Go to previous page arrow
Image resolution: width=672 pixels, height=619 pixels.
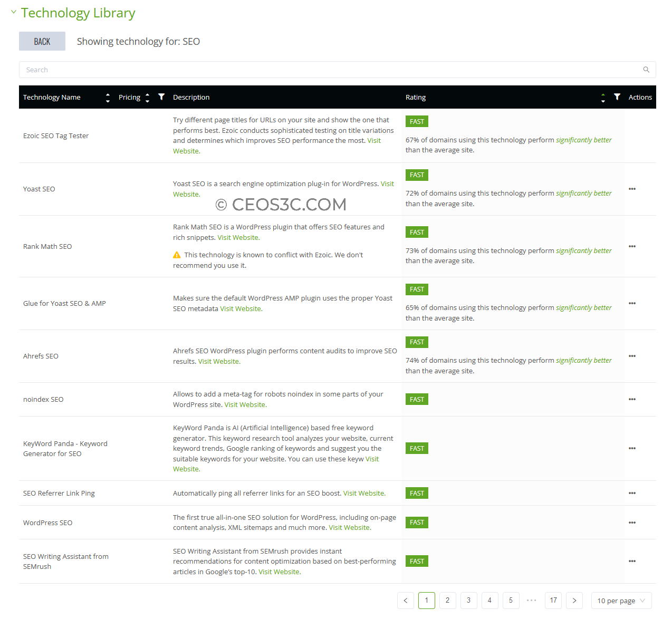click(x=406, y=601)
